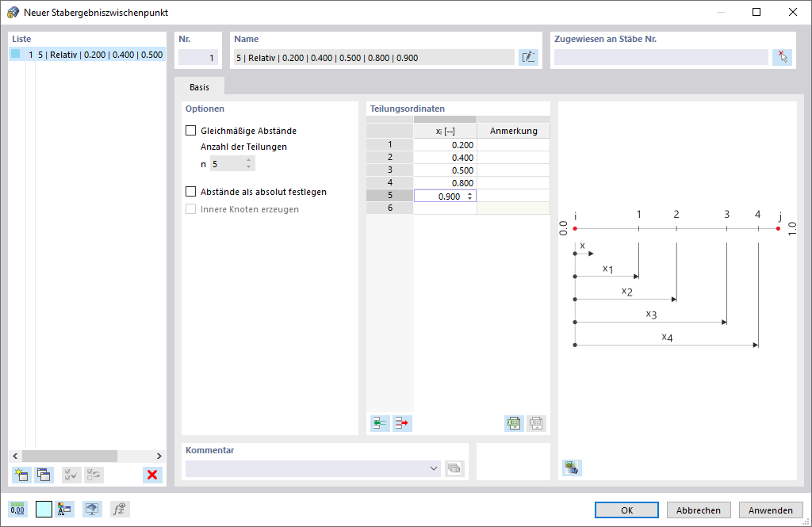Click the invert selection icon in Liste

tap(94, 475)
